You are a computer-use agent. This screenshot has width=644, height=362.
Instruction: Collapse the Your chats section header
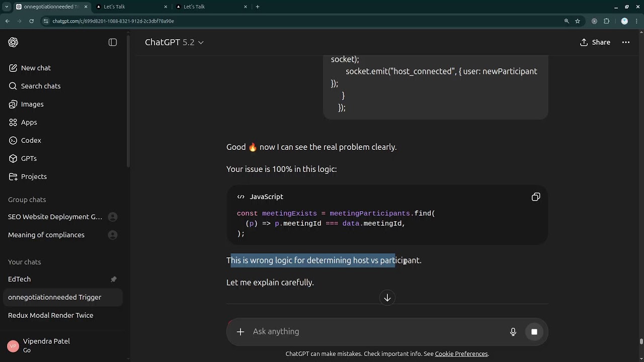point(24,262)
